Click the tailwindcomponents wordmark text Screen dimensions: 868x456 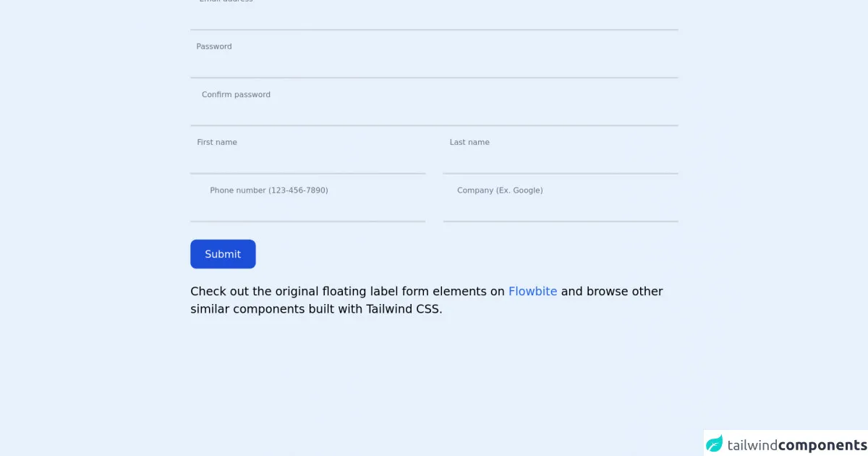796,445
